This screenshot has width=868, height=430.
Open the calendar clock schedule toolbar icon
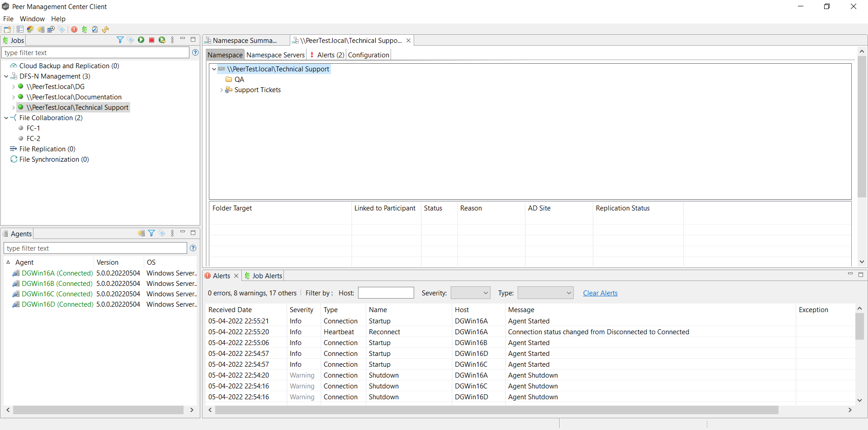pyautogui.click(x=51, y=29)
